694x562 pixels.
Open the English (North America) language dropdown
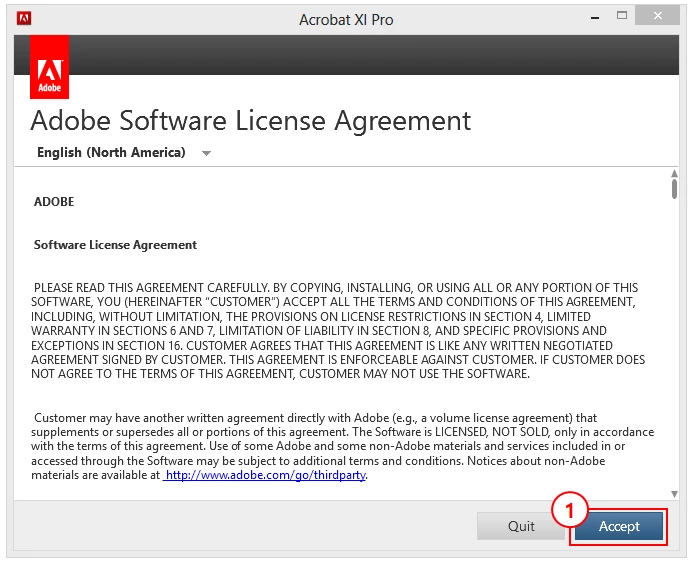[x=124, y=153]
